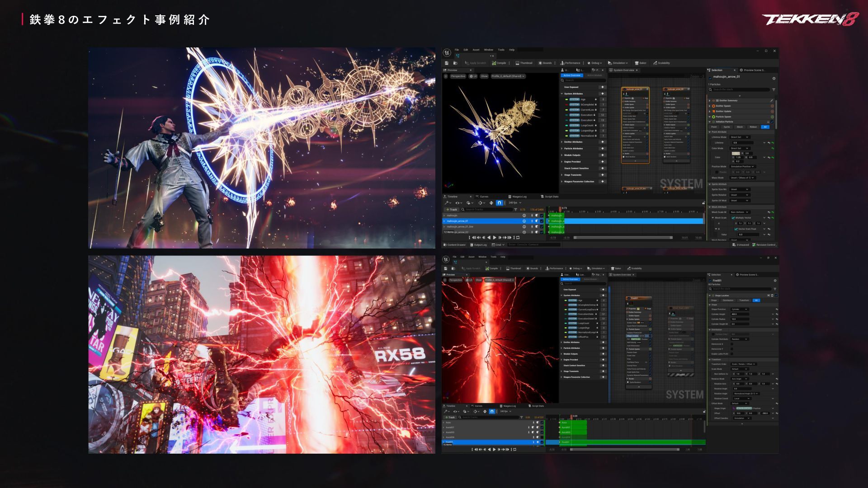Open Profile_0_default dropdown in upper Preview

508,76
